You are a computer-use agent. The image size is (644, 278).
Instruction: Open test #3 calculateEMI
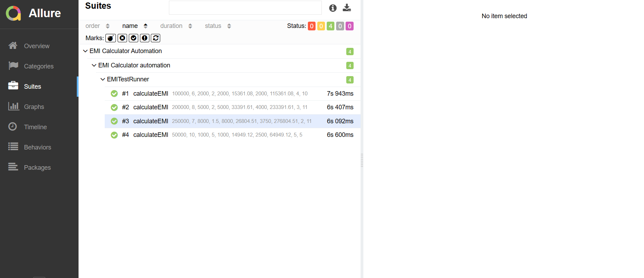(x=232, y=121)
